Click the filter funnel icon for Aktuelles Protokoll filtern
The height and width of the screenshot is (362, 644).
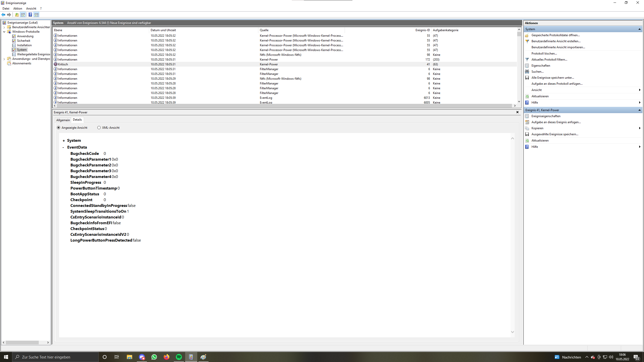point(527,60)
